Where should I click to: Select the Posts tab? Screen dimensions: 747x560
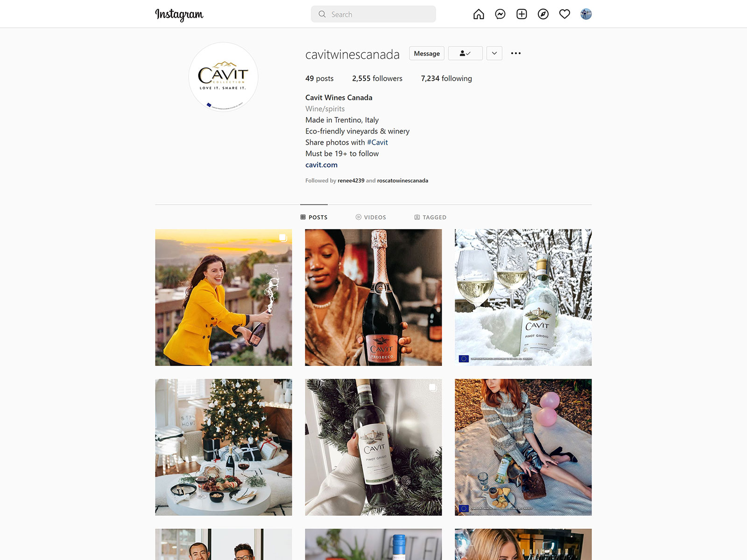(314, 217)
